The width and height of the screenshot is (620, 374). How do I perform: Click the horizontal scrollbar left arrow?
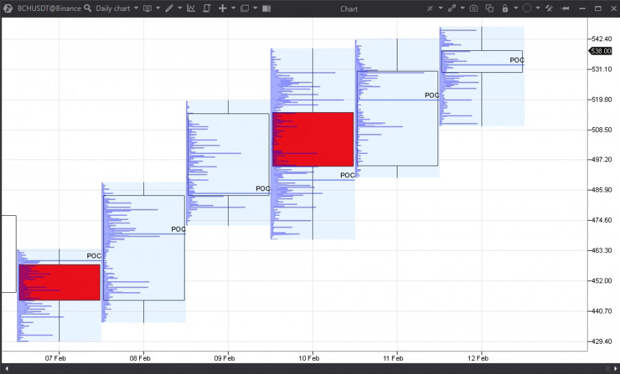pos(7,368)
